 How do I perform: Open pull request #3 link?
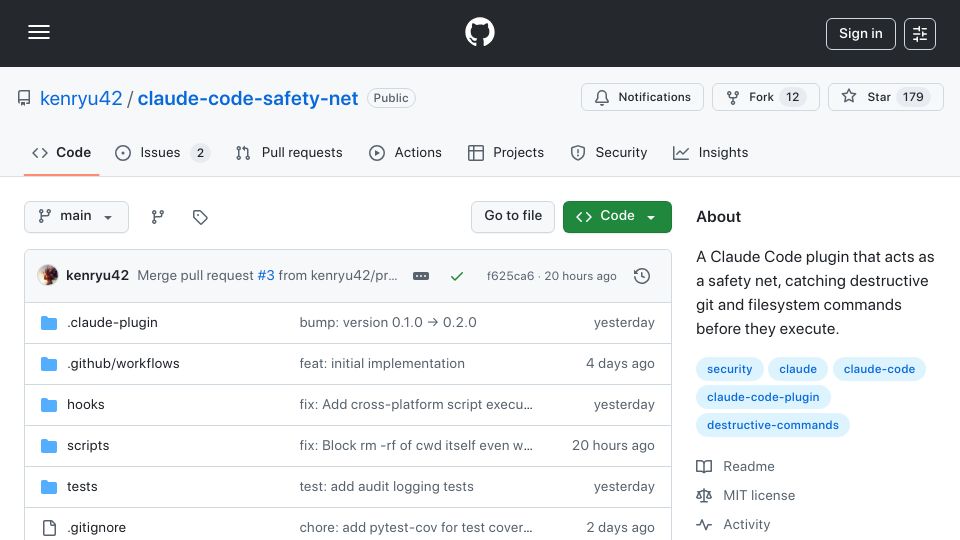[x=266, y=276]
